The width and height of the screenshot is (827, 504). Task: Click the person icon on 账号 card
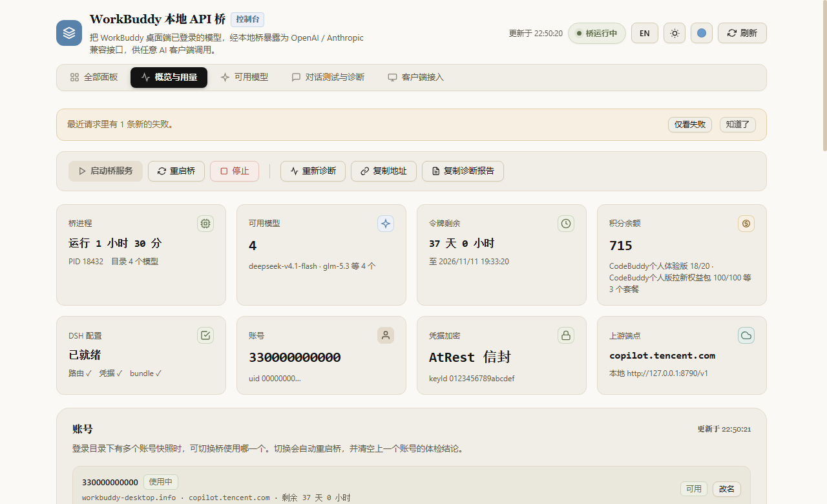[386, 335]
